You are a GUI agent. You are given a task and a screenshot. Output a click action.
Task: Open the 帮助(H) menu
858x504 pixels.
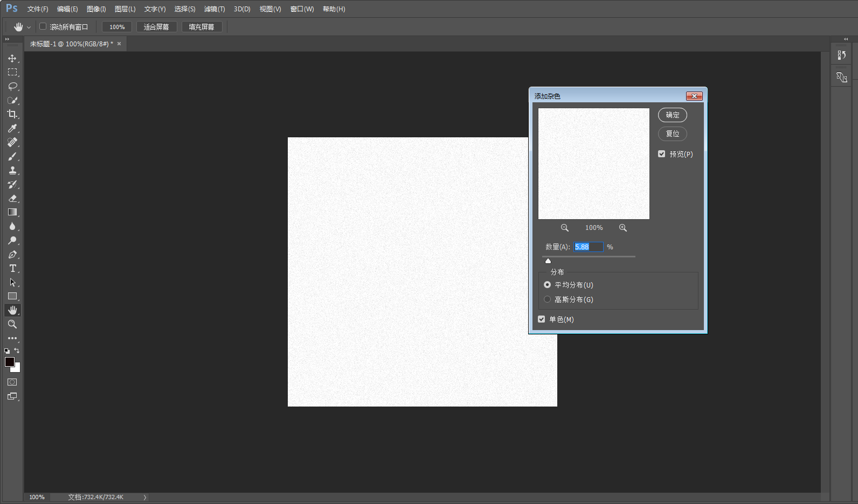(334, 9)
